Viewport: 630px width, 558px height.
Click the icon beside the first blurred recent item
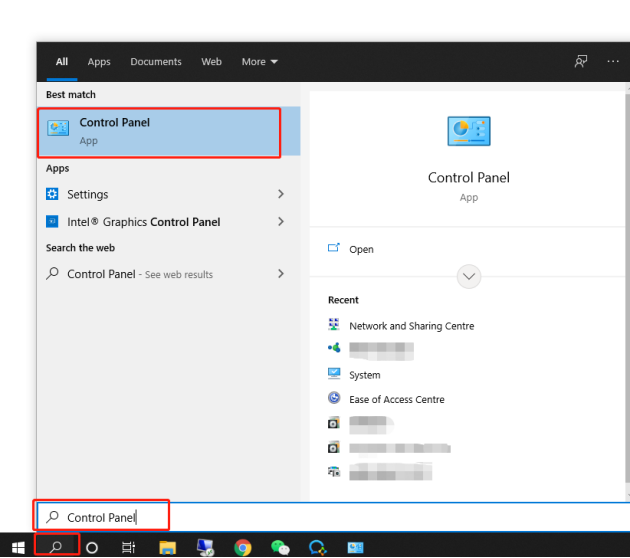[334, 347]
